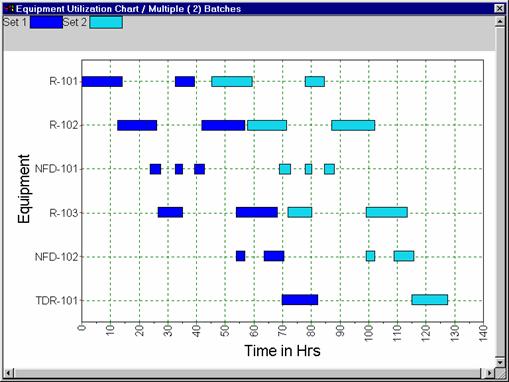
Task: Select the cyan NFD-101 bar starting at 69 hrs
Action: click(285, 169)
